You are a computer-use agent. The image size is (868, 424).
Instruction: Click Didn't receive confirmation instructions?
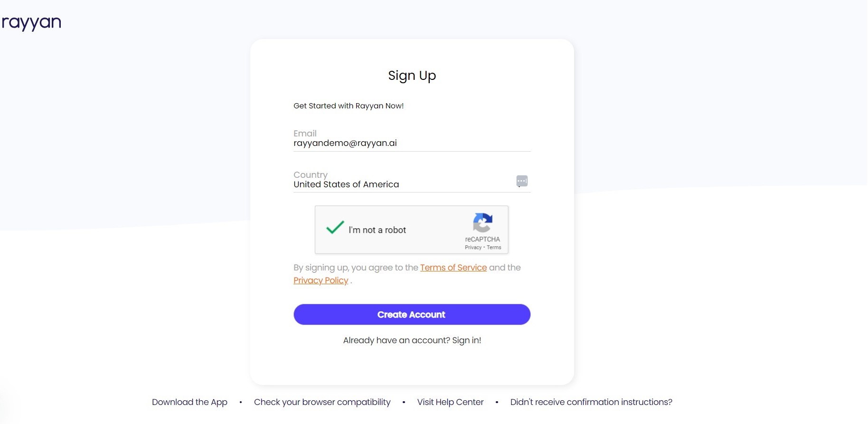pos(591,402)
